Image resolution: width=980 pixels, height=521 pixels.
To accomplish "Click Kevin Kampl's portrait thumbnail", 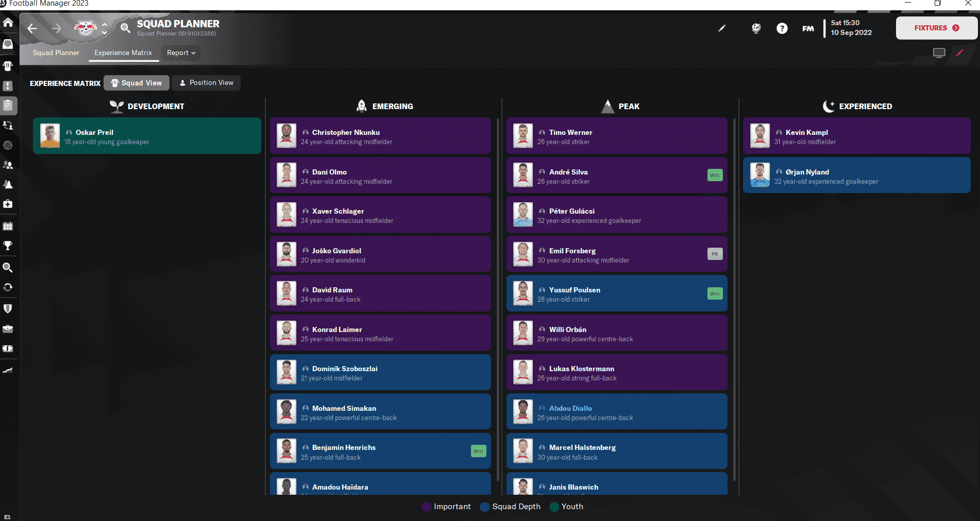I will tap(760, 136).
